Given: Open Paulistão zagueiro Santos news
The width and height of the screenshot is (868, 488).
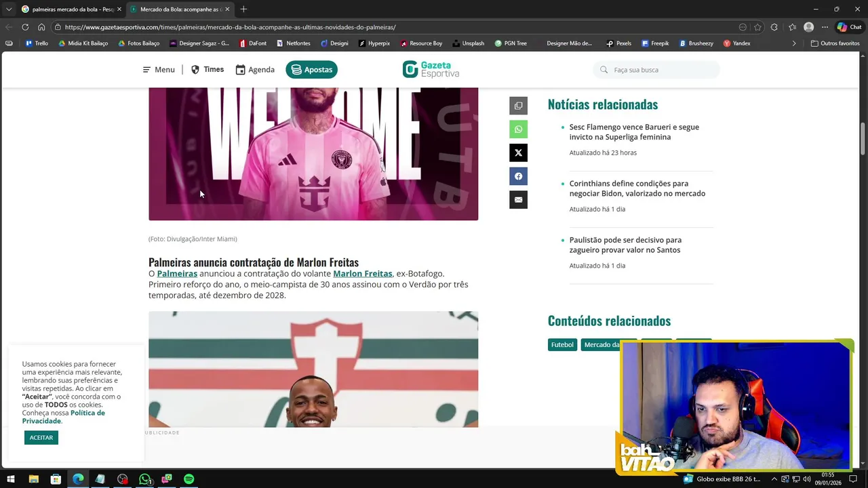Looking at the screenshot, I should tap(625, 245).
